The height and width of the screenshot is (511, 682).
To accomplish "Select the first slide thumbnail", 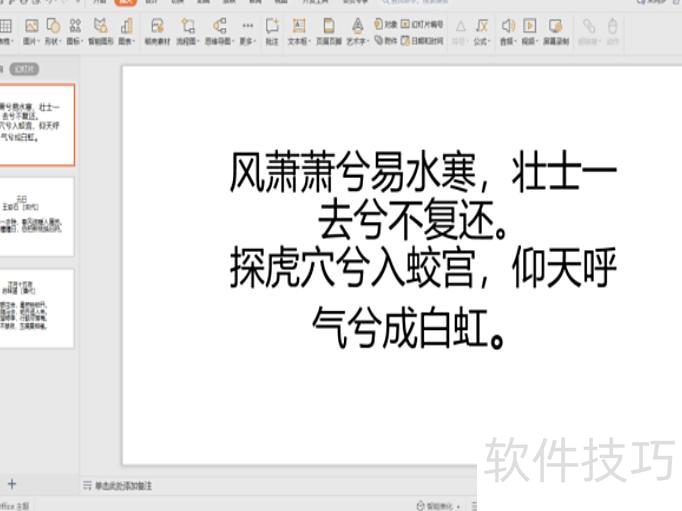I will [x=37, y=125].
